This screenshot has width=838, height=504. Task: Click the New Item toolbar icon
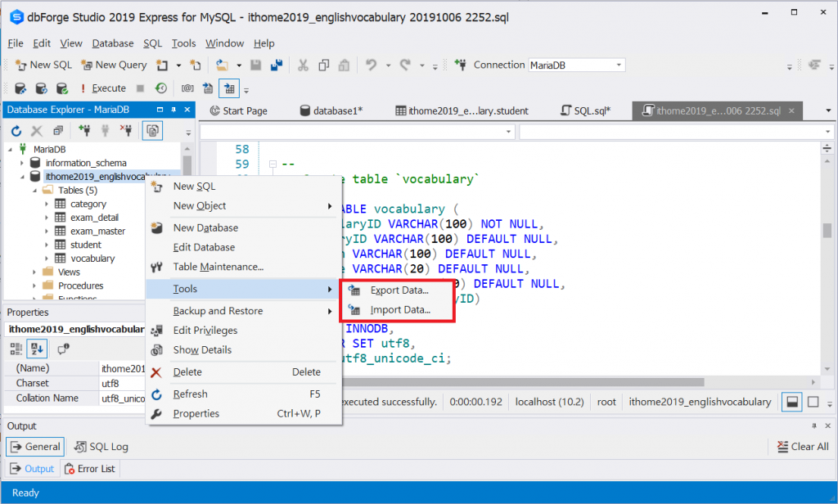pos(162,65)
